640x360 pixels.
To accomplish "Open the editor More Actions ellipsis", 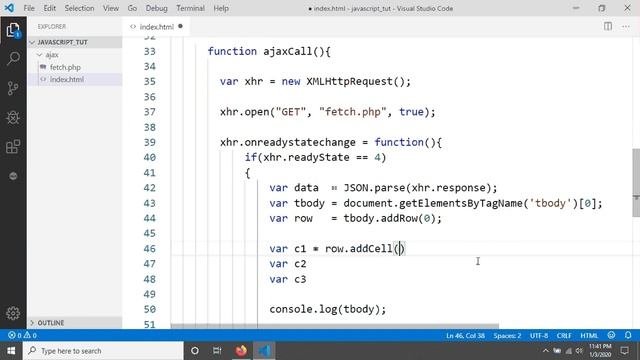I will click(626, 27).
